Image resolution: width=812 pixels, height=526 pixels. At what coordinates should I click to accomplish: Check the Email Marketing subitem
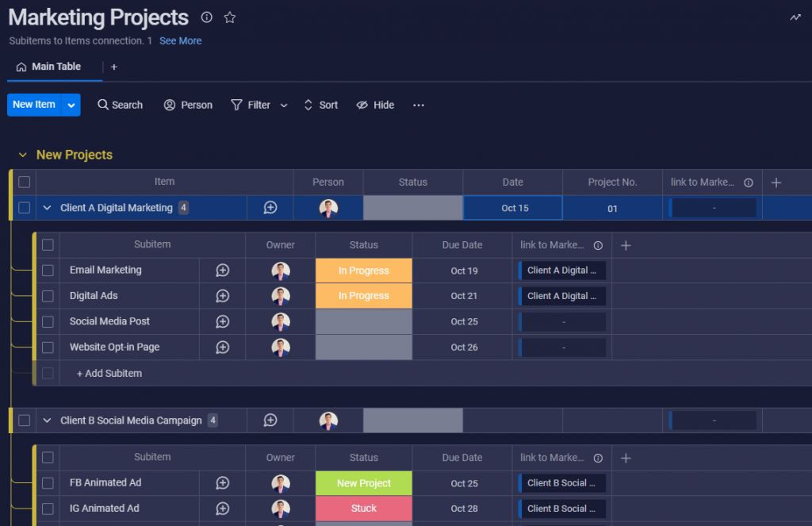48,271
